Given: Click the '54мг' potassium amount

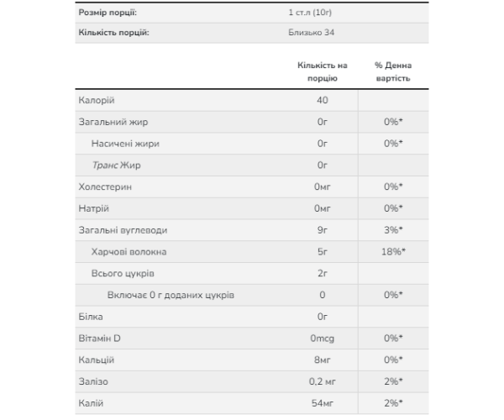Looking at the screenshot, I should click(322, 404).
